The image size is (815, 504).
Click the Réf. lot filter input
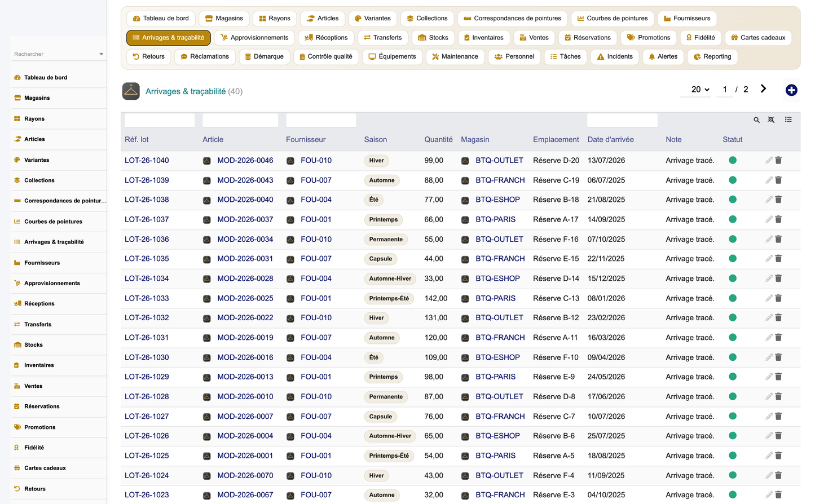tap(160, 120)
